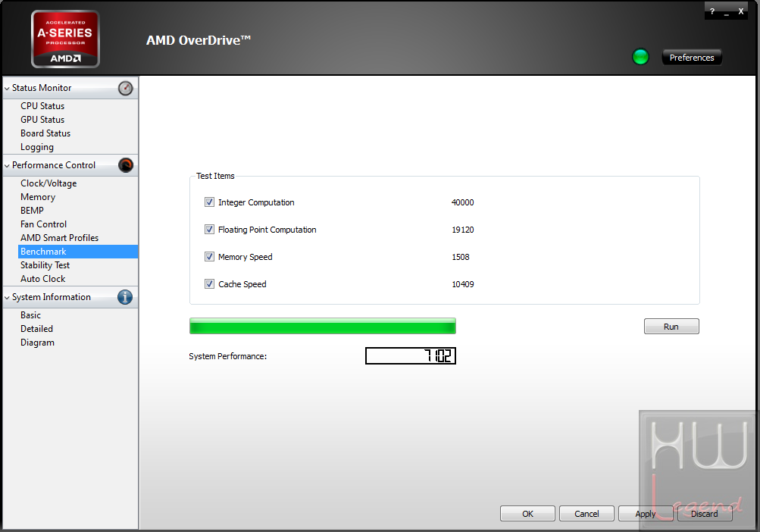This screenshot has height=532, width=760.
Task: Click the Integer Computation score 40000
Action: point(462,202)
